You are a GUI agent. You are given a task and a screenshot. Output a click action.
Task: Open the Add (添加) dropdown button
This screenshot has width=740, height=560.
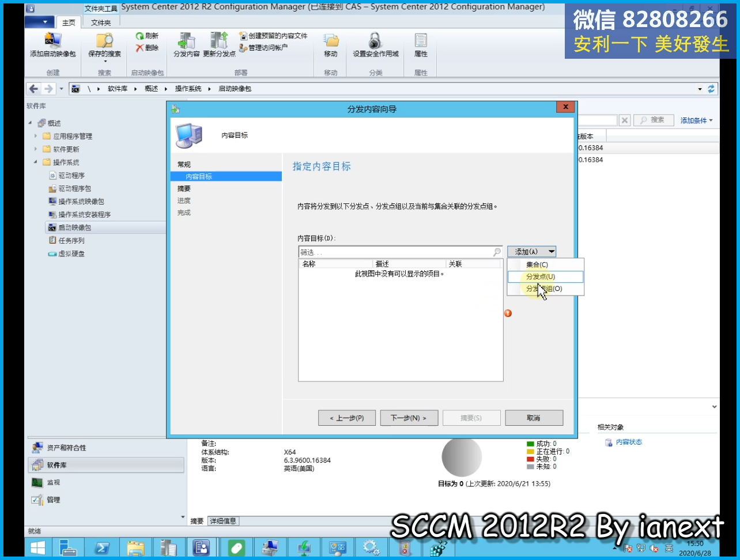point(531,252)
